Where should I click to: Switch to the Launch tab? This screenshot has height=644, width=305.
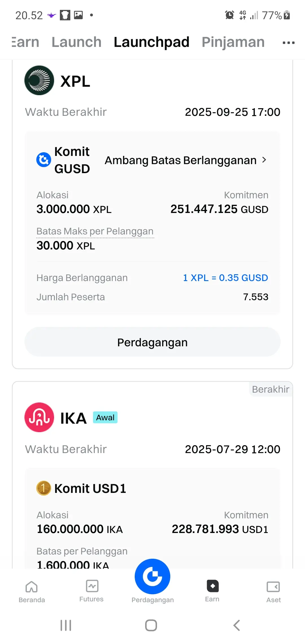pos(77,42)
